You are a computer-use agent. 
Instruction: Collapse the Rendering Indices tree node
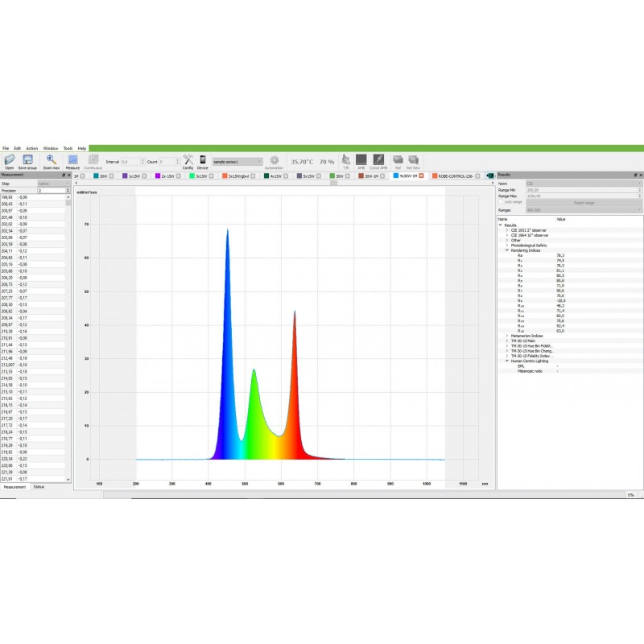(x=507, y=250)
